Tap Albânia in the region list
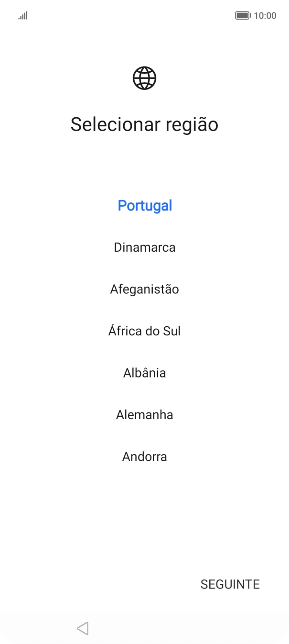 point(144,373)
